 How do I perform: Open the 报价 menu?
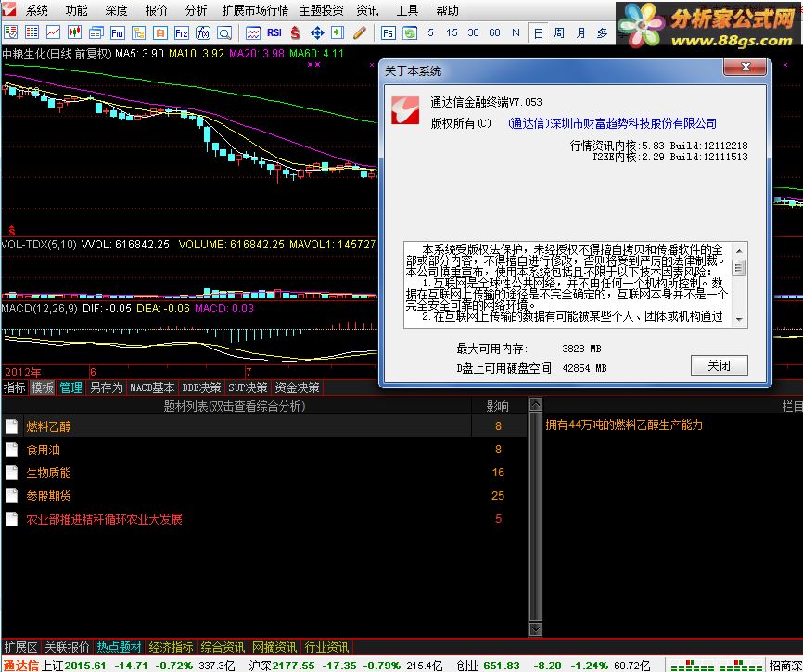point(156,10)
